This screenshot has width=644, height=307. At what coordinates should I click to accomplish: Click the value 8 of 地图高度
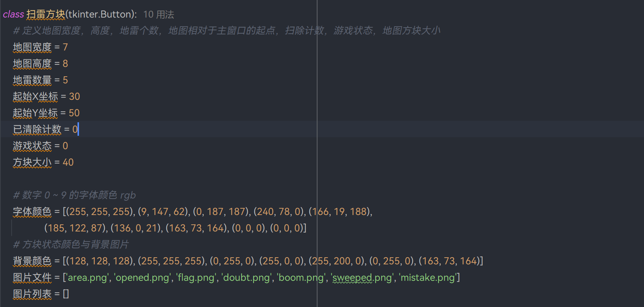point(66,64)
